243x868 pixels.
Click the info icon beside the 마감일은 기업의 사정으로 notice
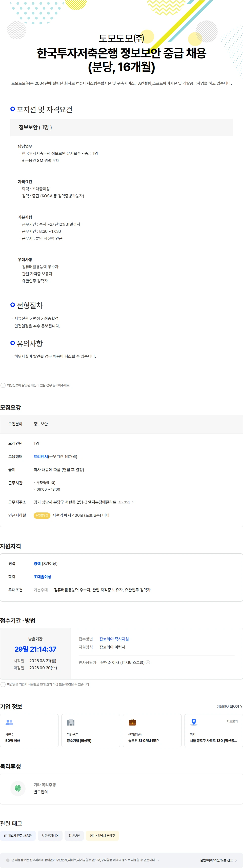(x=3, y=684)
